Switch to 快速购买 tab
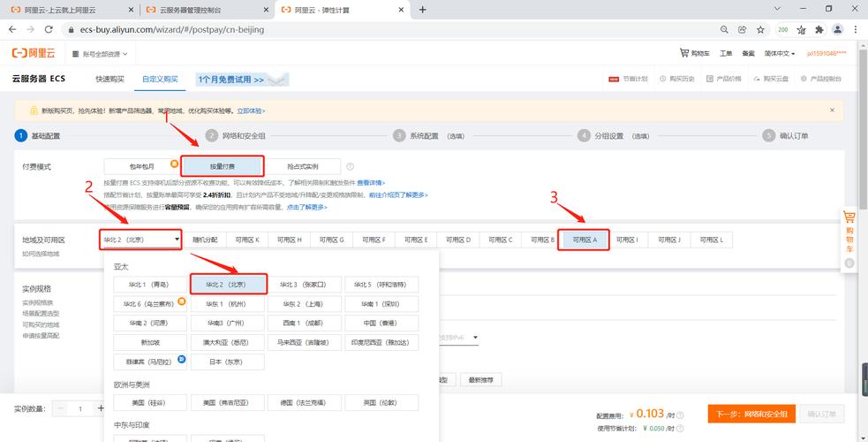This screenshot has height=442, width=868. click(109, 79)
